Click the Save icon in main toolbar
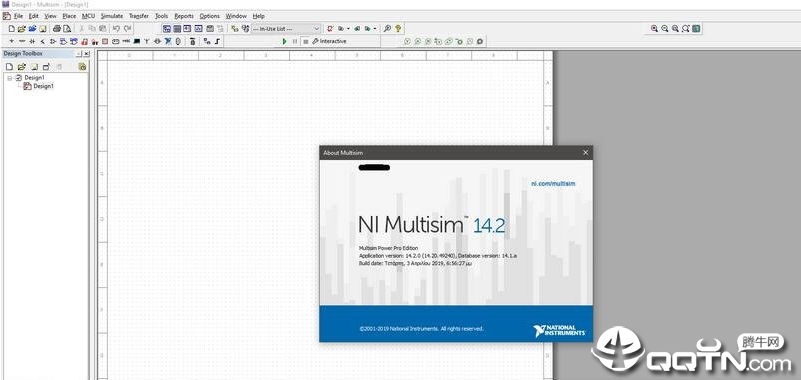 click(x=42, y=29)
